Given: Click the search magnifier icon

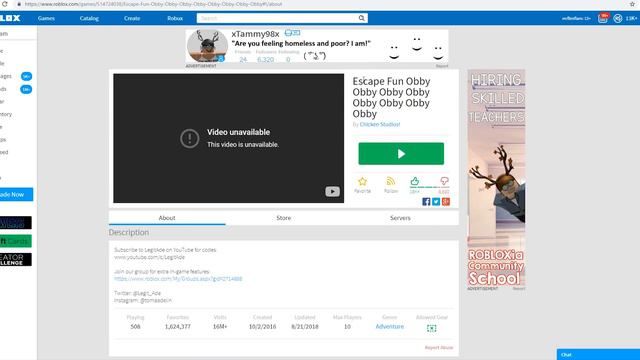Looking at the screenshot, I should [361, 18].
